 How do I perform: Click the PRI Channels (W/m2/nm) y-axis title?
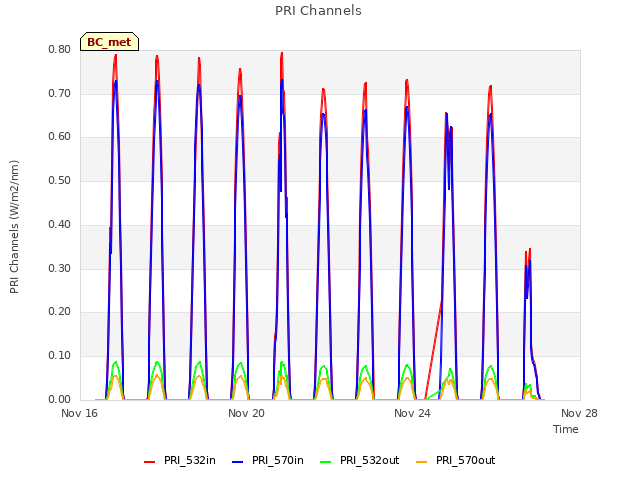pyautogui.click(x=14, y=227)
